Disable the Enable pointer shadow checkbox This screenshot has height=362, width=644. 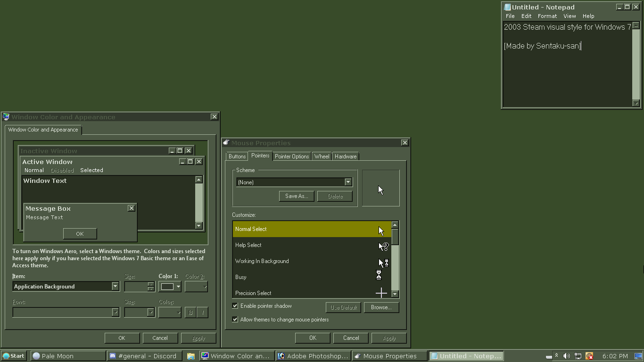tap(235, 306)
